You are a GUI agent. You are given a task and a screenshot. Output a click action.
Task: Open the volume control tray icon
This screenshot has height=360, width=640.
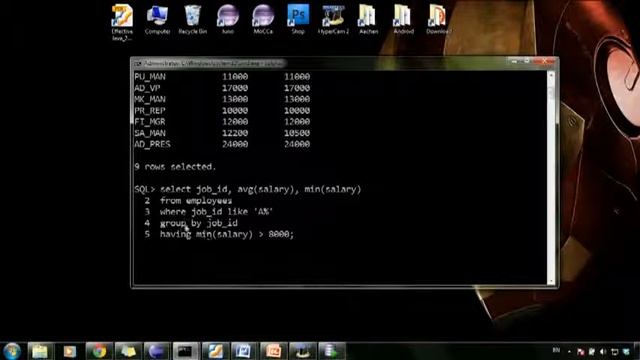tap(603, 351)
